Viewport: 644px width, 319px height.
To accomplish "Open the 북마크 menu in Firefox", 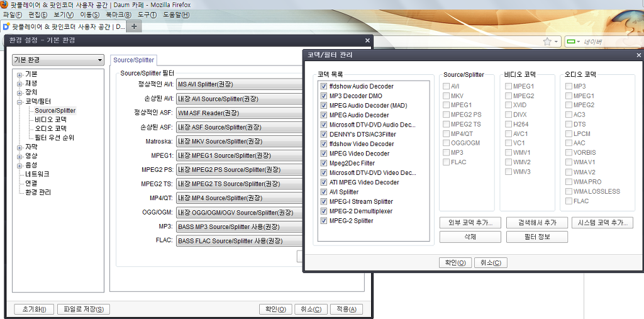I will [118, 14].
